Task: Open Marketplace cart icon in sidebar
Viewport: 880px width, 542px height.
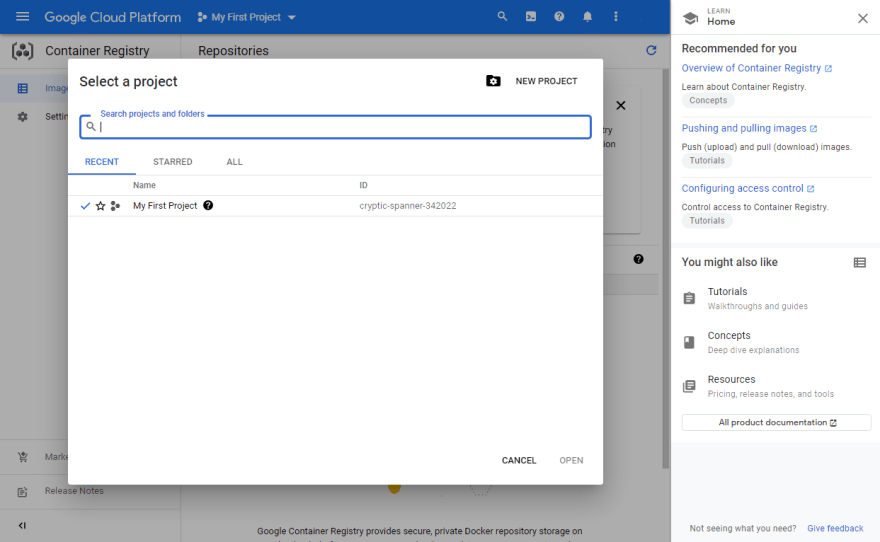Action: coord(22,457)
